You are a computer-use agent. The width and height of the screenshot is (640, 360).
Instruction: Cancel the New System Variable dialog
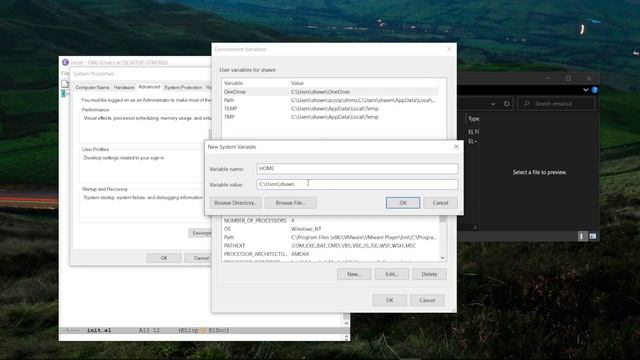(440, 203)
